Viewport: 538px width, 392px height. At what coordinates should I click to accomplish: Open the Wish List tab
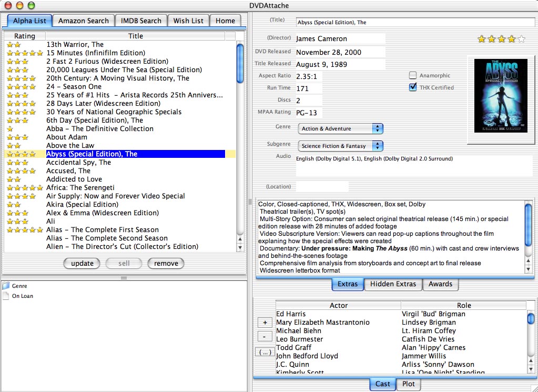(x=188, y=21)
